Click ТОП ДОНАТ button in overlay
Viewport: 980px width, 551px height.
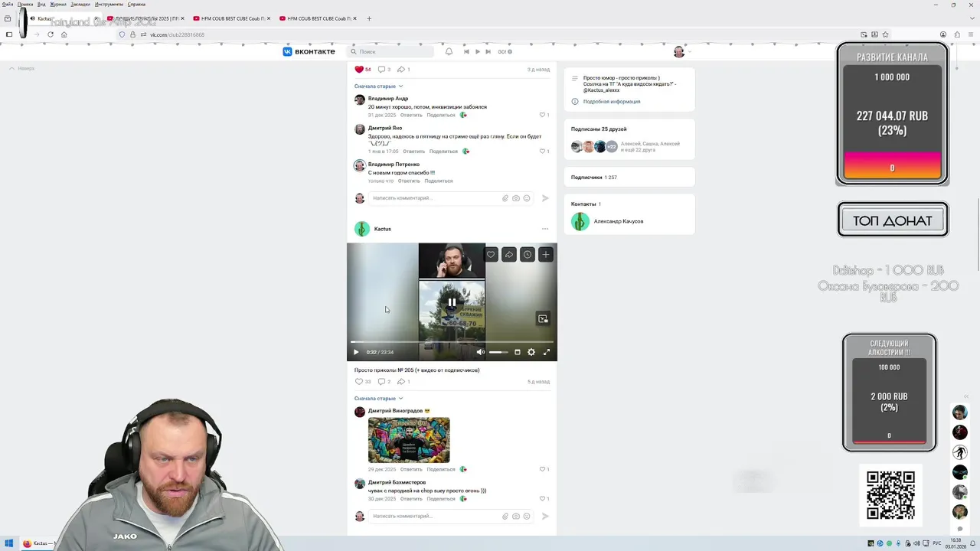pos(893,220)
